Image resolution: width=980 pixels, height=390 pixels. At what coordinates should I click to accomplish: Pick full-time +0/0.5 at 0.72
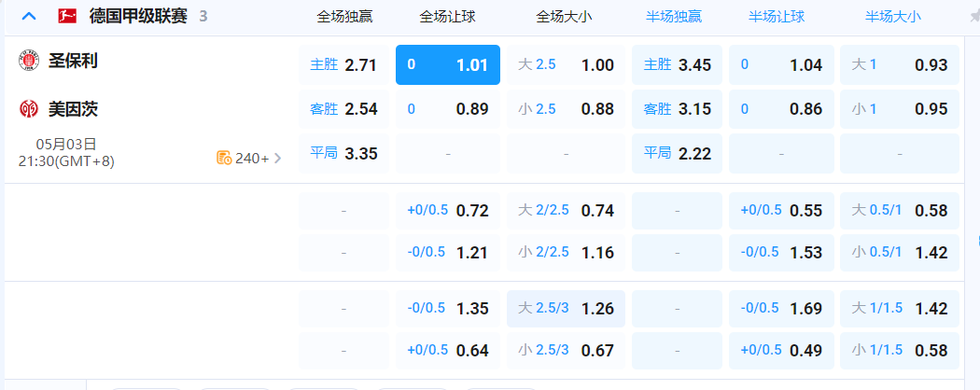pos(447,211)
